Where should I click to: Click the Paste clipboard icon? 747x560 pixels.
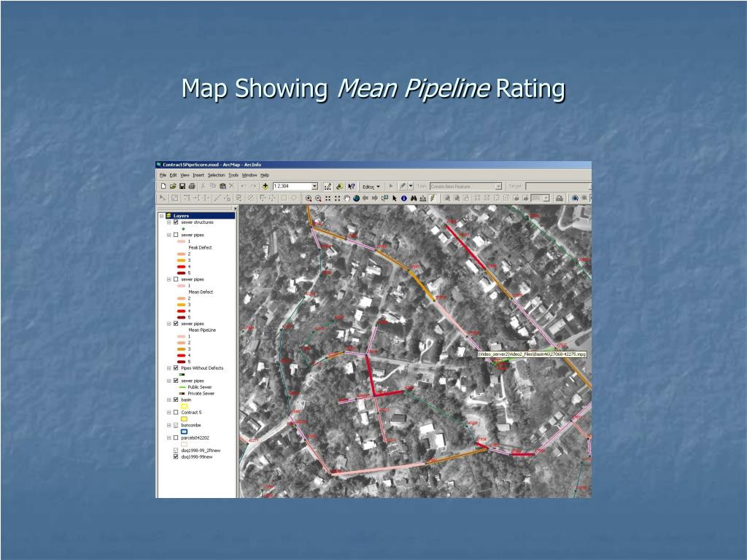click(222, 186)
